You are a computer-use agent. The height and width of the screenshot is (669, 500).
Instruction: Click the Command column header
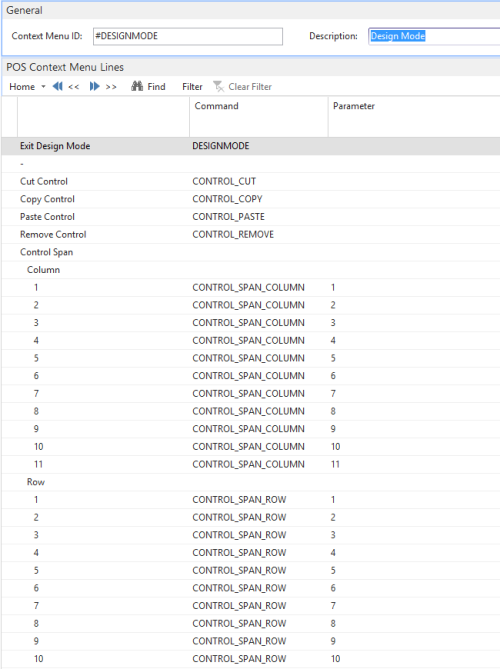259,116
